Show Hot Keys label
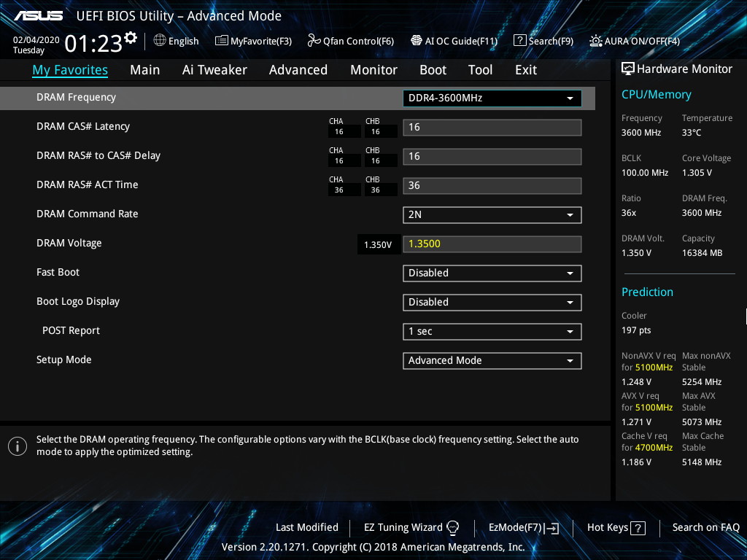This screenshot has width=747, height=560. (608, 528)
